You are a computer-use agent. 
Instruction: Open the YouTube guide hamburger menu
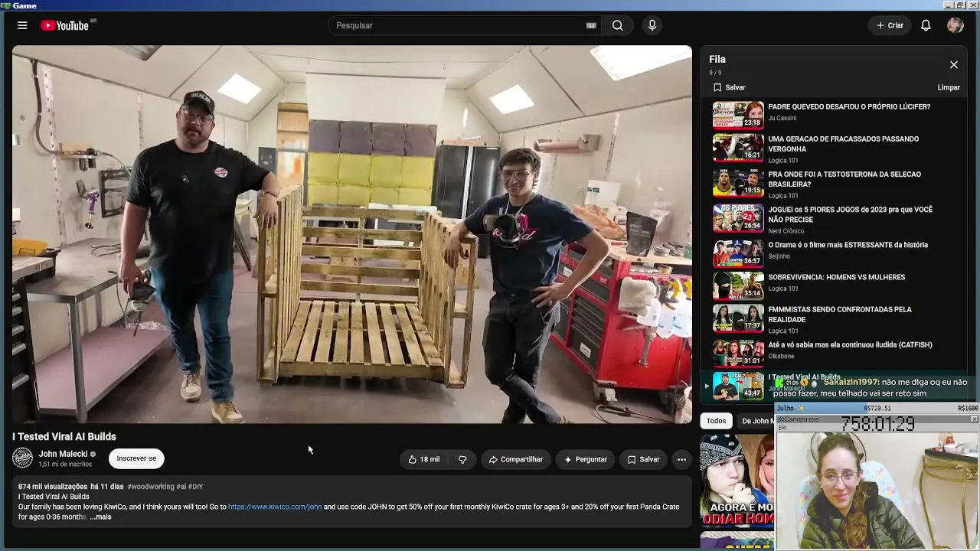point(22,25)
